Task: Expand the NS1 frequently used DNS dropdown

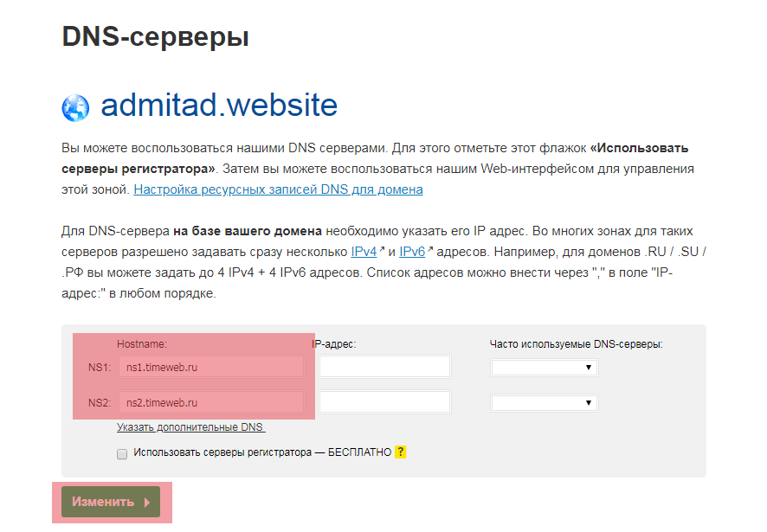Action: point(544,368)
